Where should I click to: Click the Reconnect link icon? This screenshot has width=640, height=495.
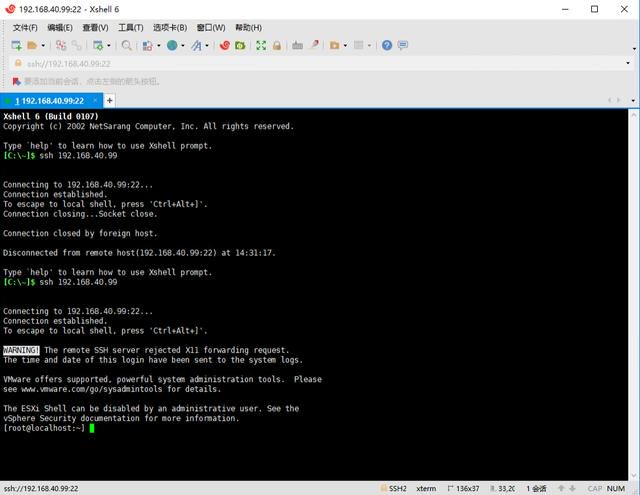(76, 45)
